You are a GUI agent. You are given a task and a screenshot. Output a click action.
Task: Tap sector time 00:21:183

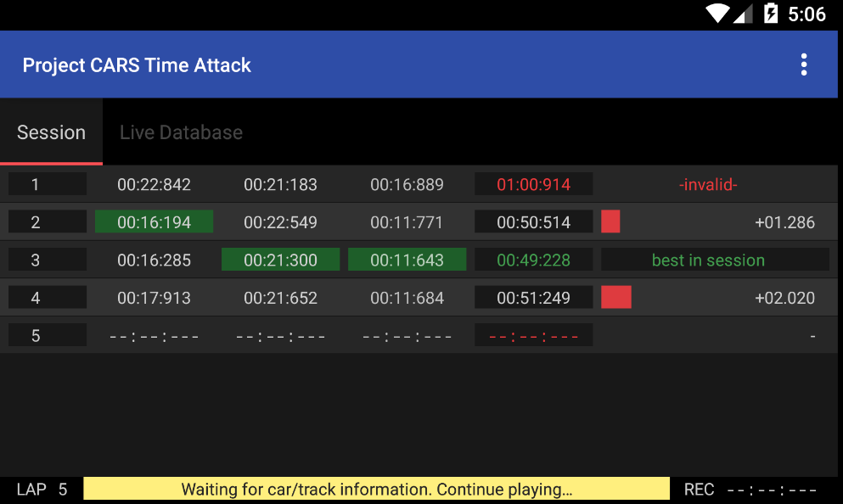tap(280, 184)
